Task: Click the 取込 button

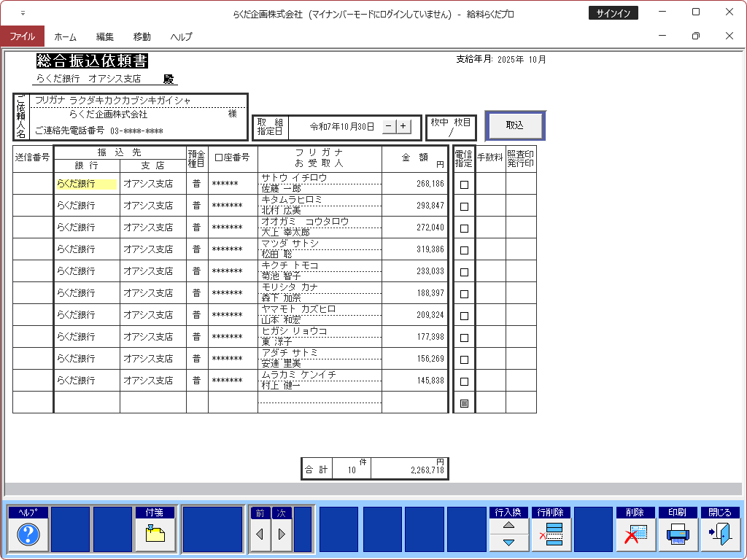Action: click(x=515, y=125)
